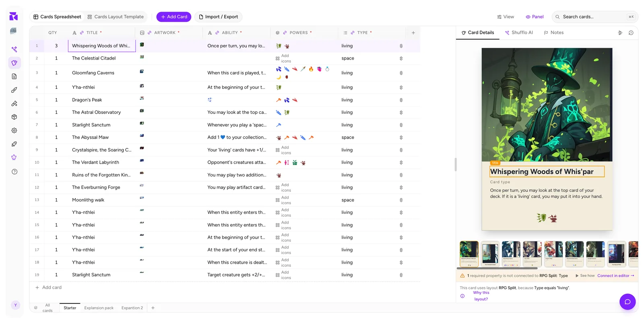Click the Why this layout? link
The width and height of the screenshot is (644, 318).
[481, 296]
